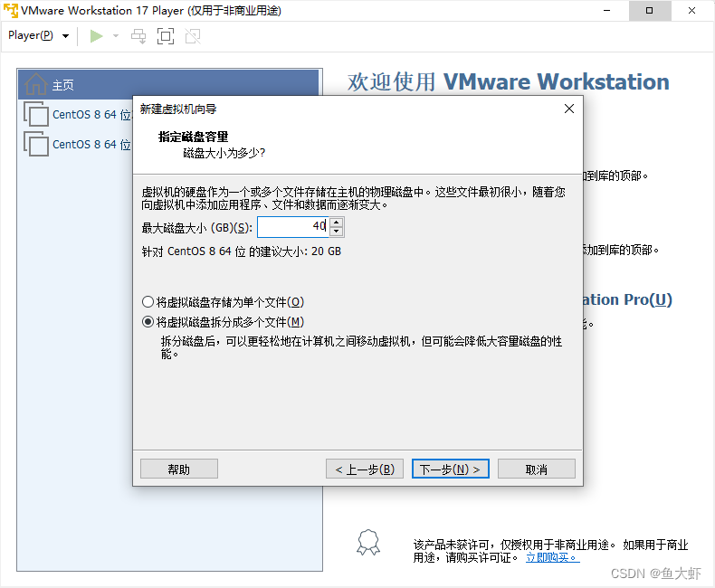Click the green power-on play icon
This screenshot has width=715, height=588.
(x=96, y=36)
